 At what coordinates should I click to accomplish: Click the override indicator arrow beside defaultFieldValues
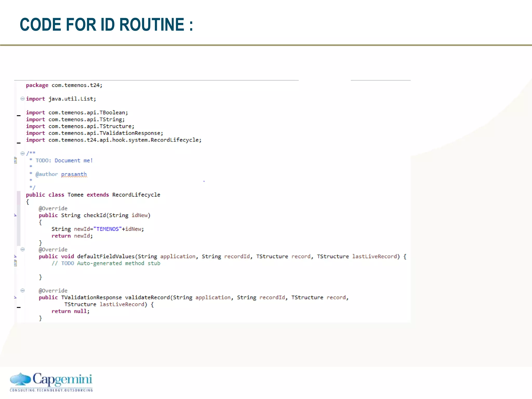click(x=15, y=256)
